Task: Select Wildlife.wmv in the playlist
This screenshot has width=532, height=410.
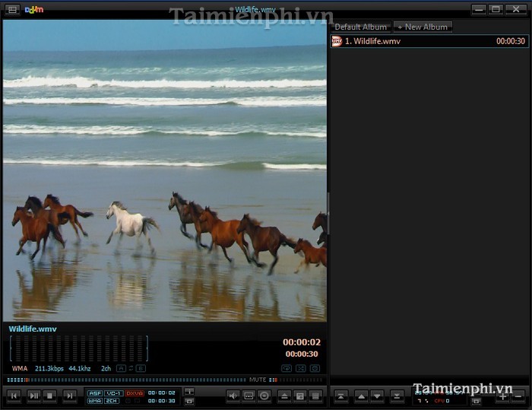Action: coord(372,41)
